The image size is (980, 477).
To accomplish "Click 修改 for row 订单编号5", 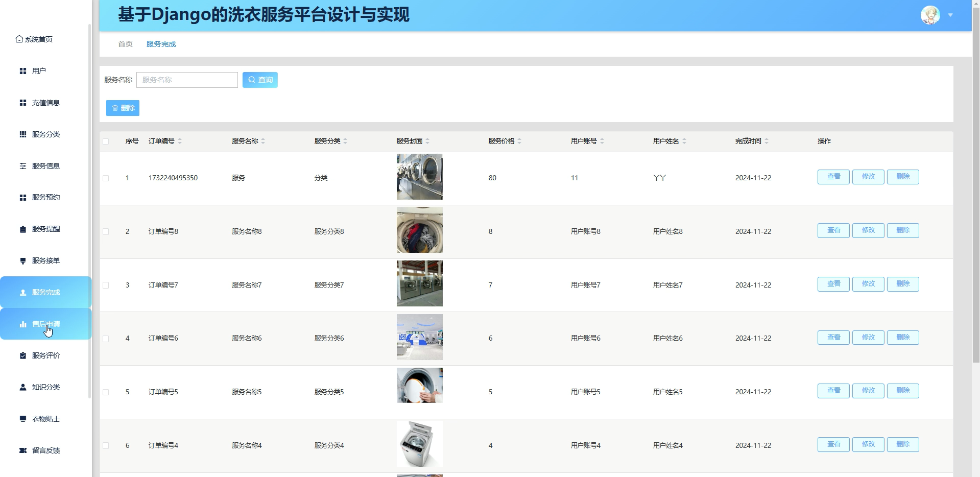I will (868, 391).
